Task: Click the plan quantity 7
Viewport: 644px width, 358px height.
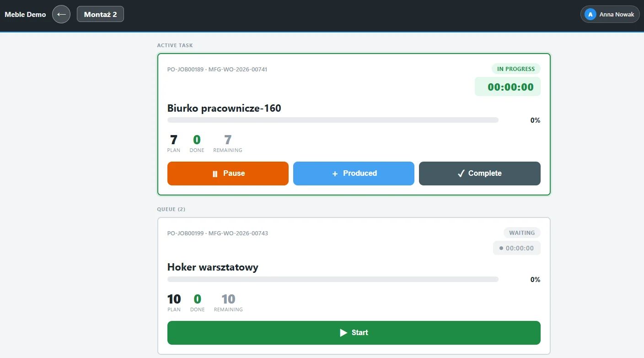Action: (174, 140)
